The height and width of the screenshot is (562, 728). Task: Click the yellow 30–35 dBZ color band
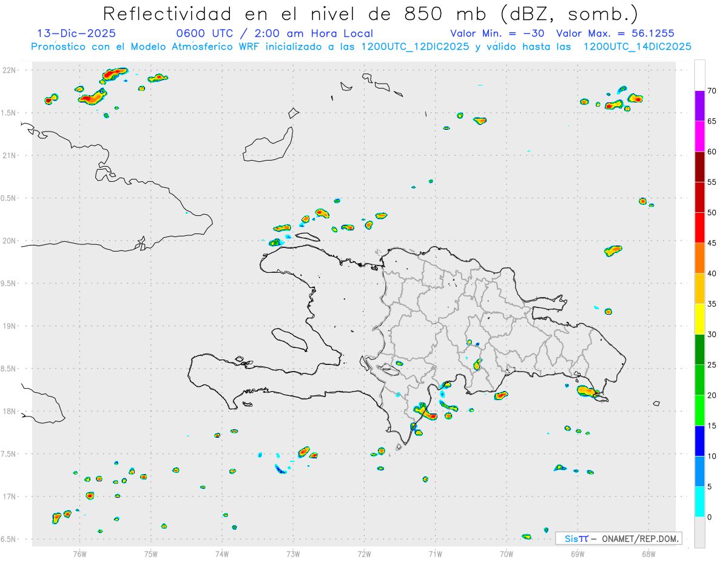click(x=699, y=319)
